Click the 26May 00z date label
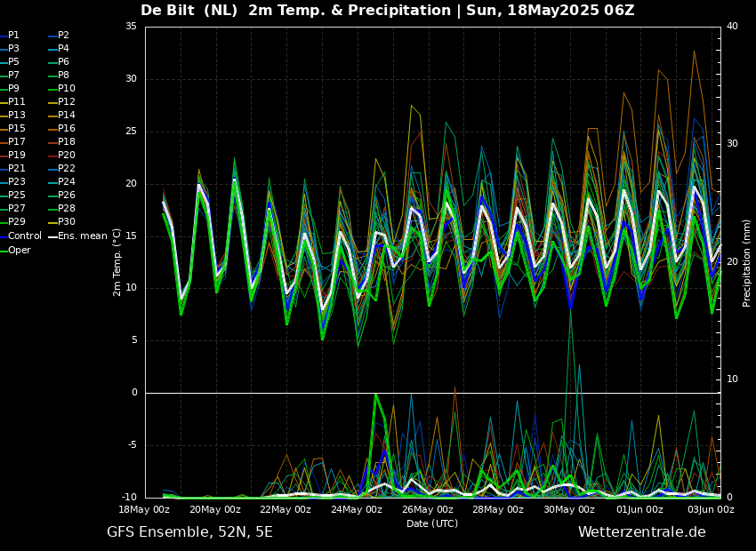Image resolution: width=756 pixels, height=551 pixels. click(427, 509)
